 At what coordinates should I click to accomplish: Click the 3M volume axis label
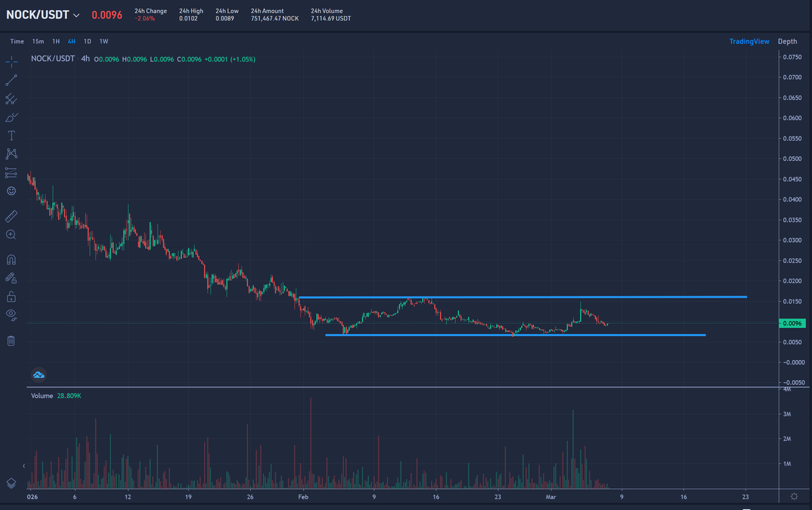788,413
